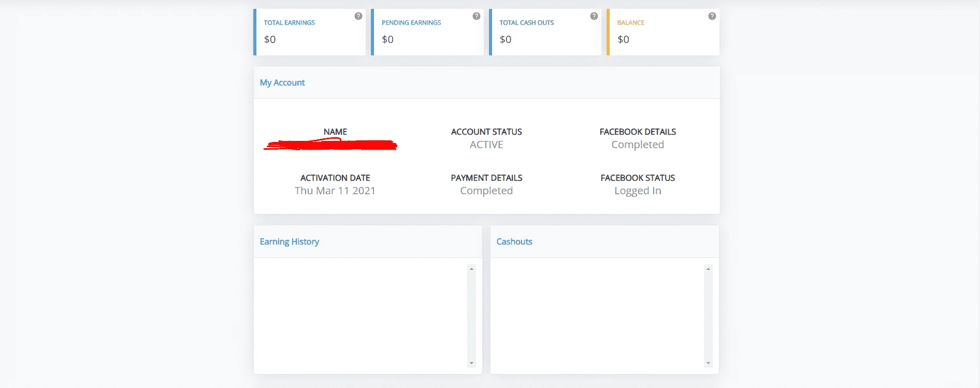Viewport: 980px width, 388px height.
Task: Click inside the empty Cashouts list
Action: click(x=601, y=316)
